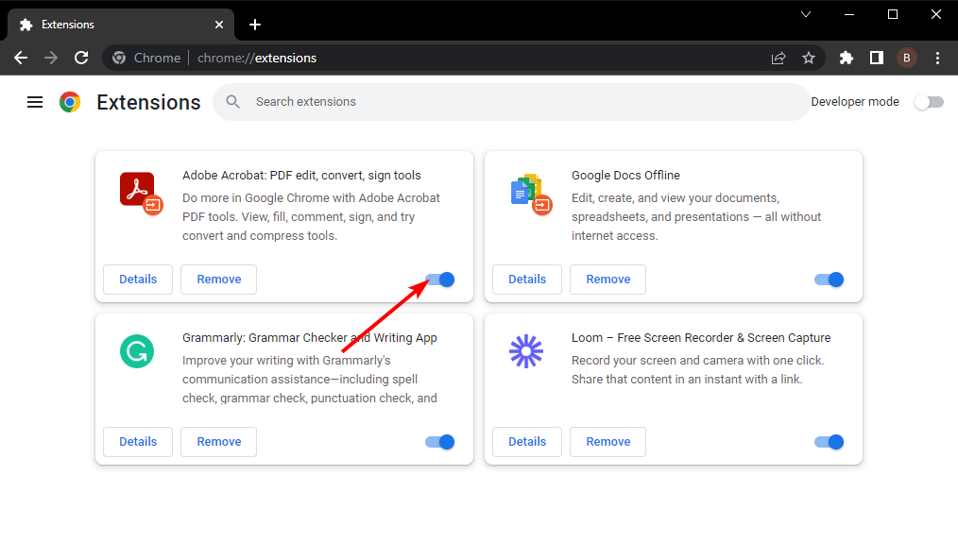This screenshot has height=560, width=958.
Task: Enable Developer mode toggle
Action: (x=929, y=102)
